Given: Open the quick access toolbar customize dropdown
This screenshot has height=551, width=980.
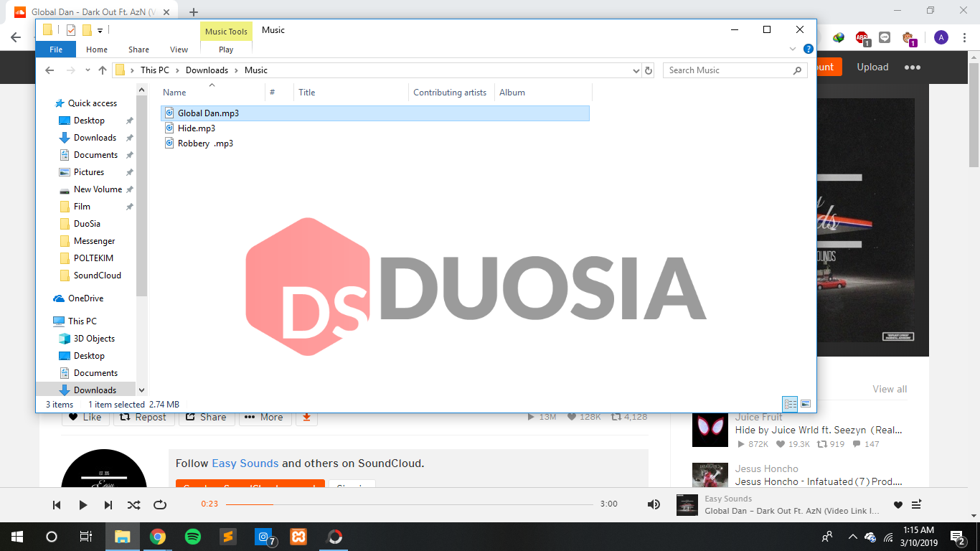Looking at the screenshot, I should click(100, 30).
